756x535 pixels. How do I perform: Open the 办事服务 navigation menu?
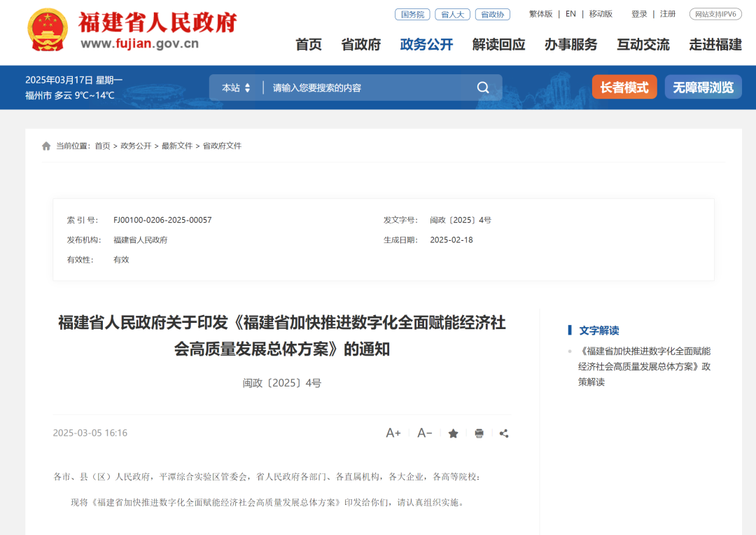click(x=570, y=45)
